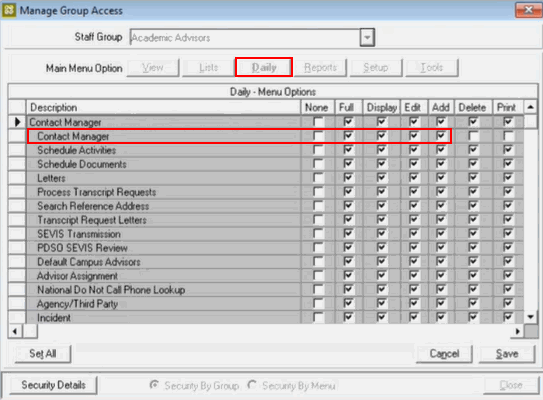This screenshot has width=543, height=400.
Task: Select the Setup main menu option
Action: pos(376,68)
